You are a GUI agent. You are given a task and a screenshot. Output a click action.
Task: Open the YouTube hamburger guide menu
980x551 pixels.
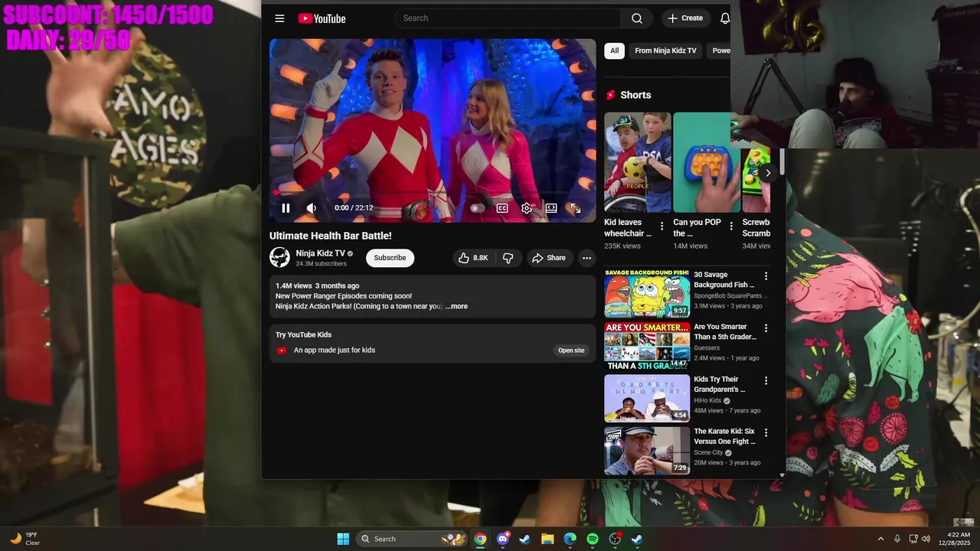pyautogui.click(x=279, y=18)
